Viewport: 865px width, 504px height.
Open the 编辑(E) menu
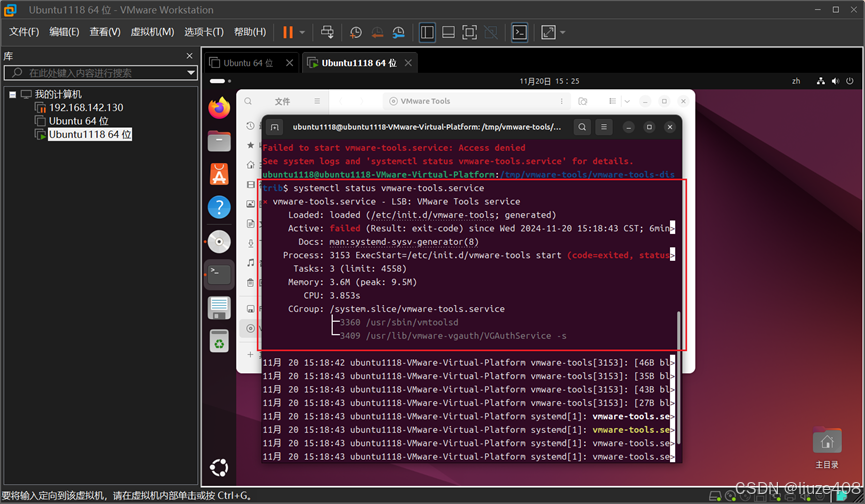[x=64, y=32]
